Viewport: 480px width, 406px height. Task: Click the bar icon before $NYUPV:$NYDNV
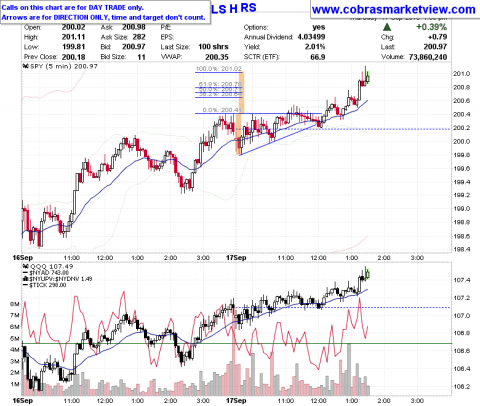[25, 279]
